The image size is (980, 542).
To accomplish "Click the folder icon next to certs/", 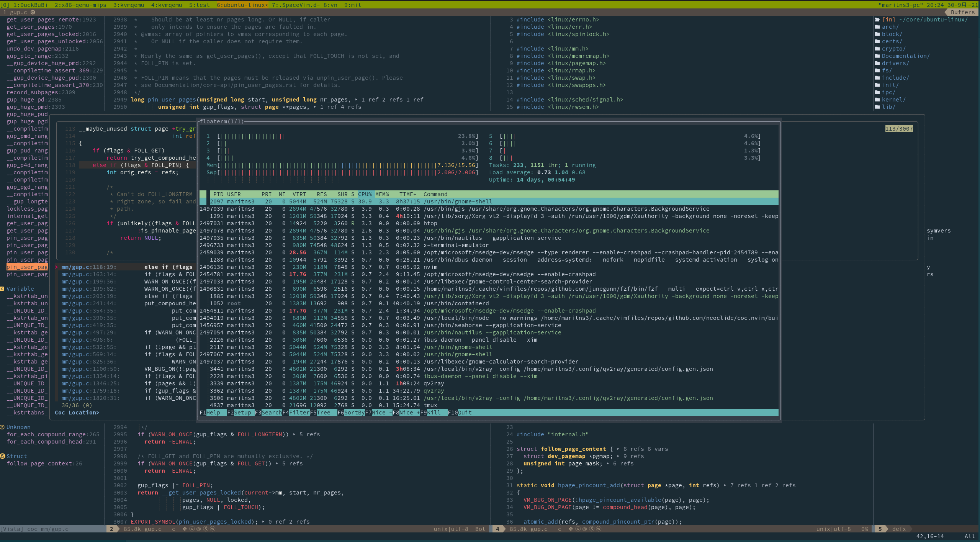I will (877, 41).
